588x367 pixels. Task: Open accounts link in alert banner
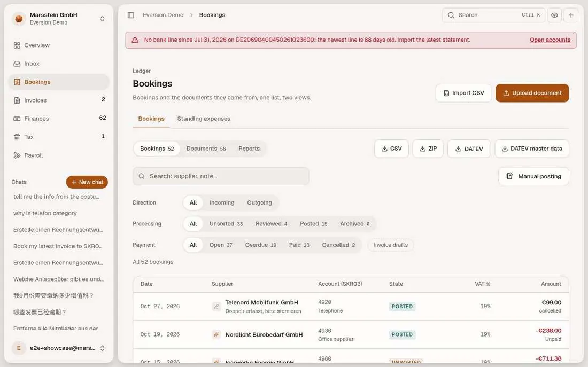(550, 40)
